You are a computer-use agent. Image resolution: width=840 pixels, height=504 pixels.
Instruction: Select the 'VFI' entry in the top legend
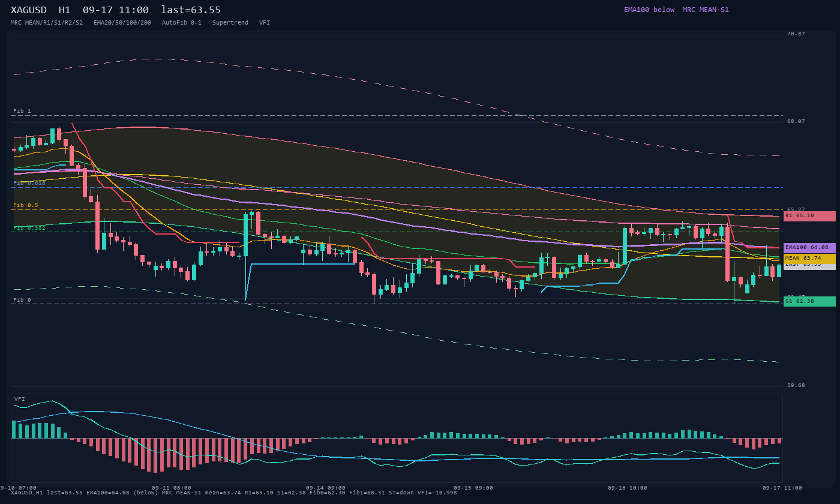coord(265,23)
